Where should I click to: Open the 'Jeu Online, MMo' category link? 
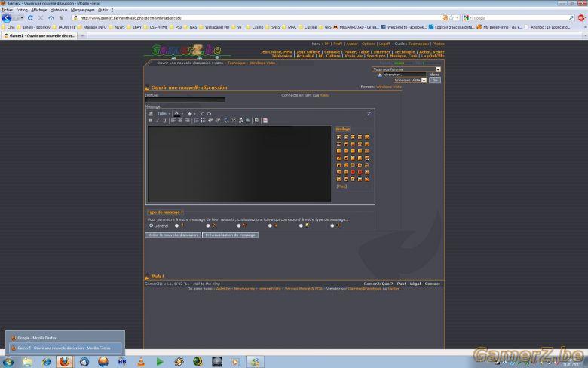[276, 52]
